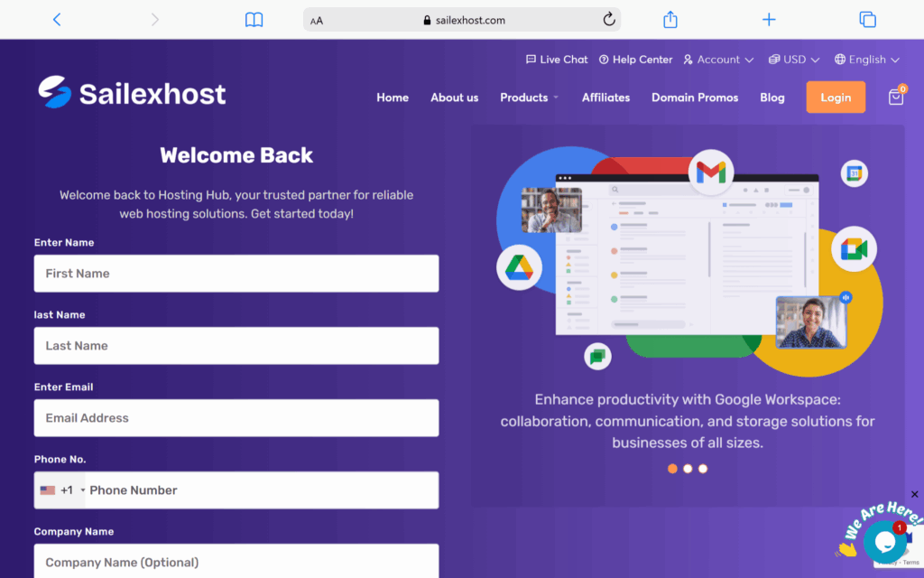Open Live Chat from top bar

(556, 60)
